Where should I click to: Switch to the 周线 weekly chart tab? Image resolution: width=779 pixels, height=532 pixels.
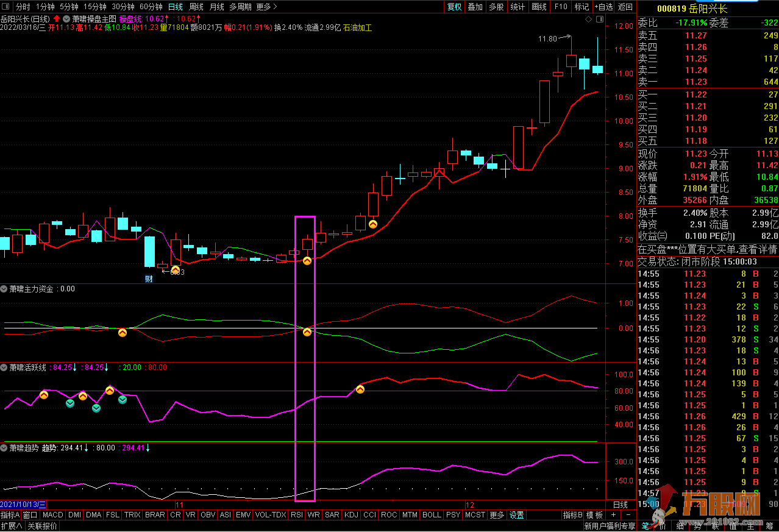tap(196, 7)
